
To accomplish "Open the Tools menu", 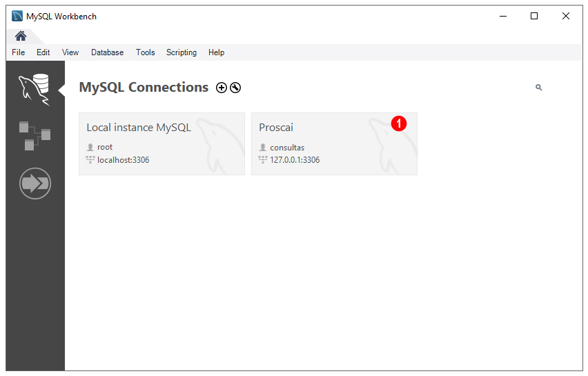I will (x=145, y=52).
